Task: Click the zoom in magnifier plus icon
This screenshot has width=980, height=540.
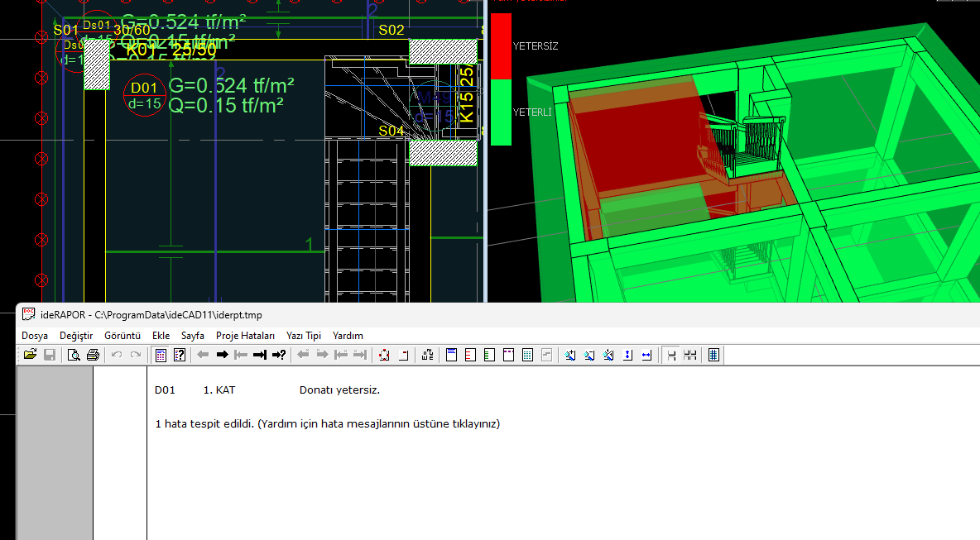Action: (570, 355)
